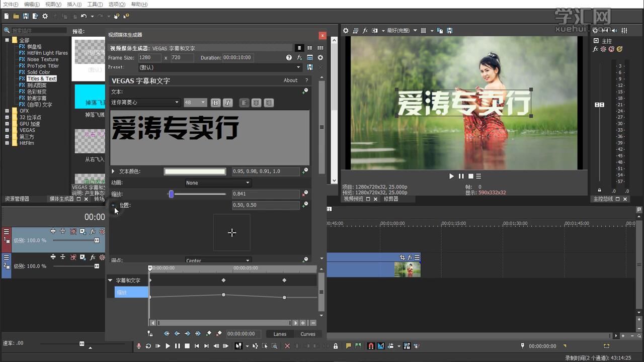Open a project via folder icon

pyautogui.click(x=16, y=16)
